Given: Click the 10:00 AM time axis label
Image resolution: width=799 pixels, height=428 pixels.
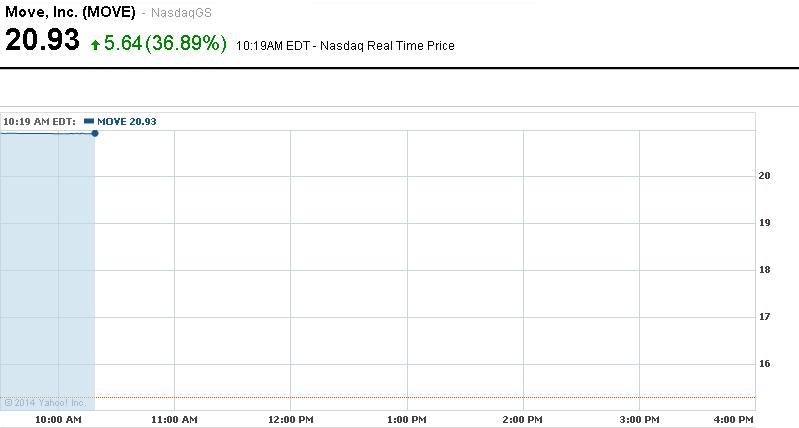Looking at the screenshot, I should [x=59, y=419].
